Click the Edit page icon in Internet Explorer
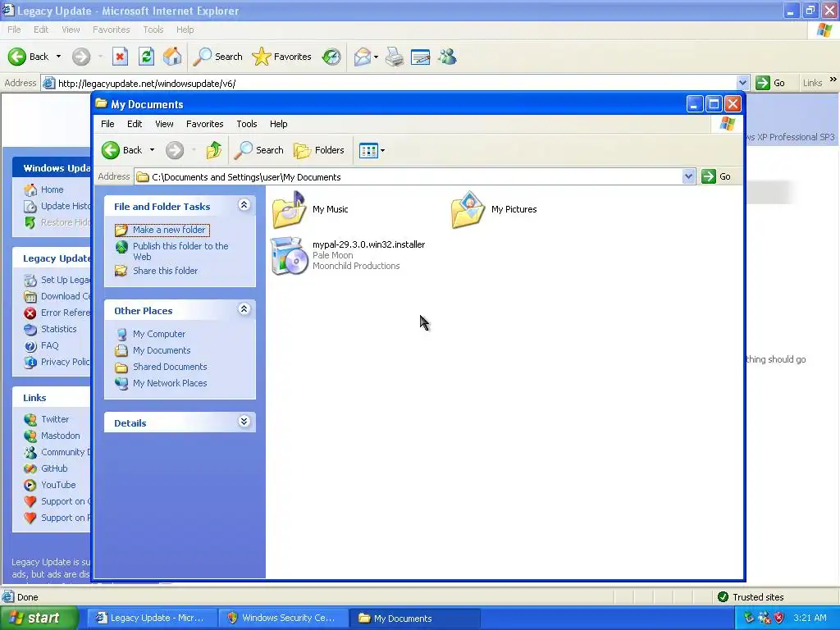The width and height of the screenshot is (840, 630). 421,57
